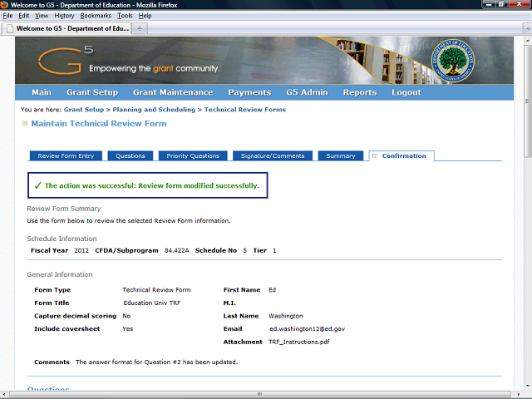Click the vertical scrollbar thumb
Viewport: 532px width, 399px height.
pyautogui.click(x=527, y=101)
